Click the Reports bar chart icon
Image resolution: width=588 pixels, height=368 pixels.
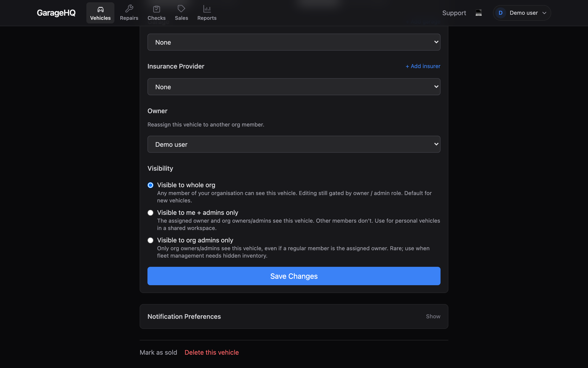point(207,9)
